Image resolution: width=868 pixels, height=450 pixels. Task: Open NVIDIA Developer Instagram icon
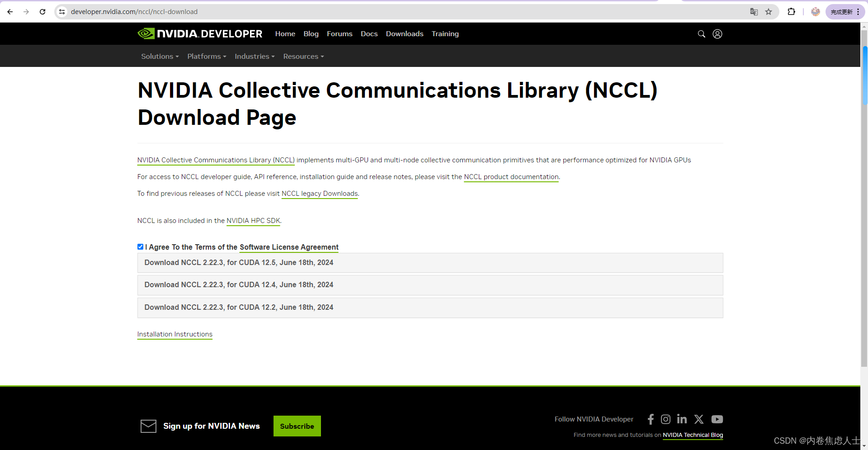coord(665,419)
